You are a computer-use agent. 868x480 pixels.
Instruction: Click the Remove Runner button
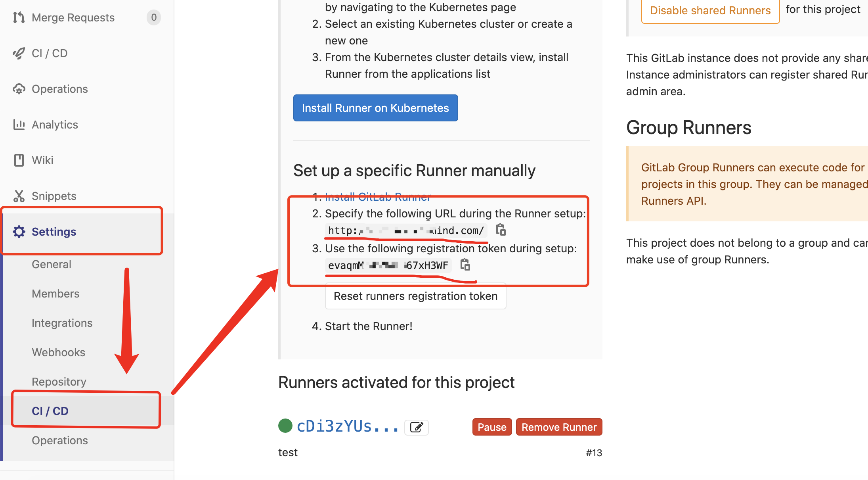559,427
